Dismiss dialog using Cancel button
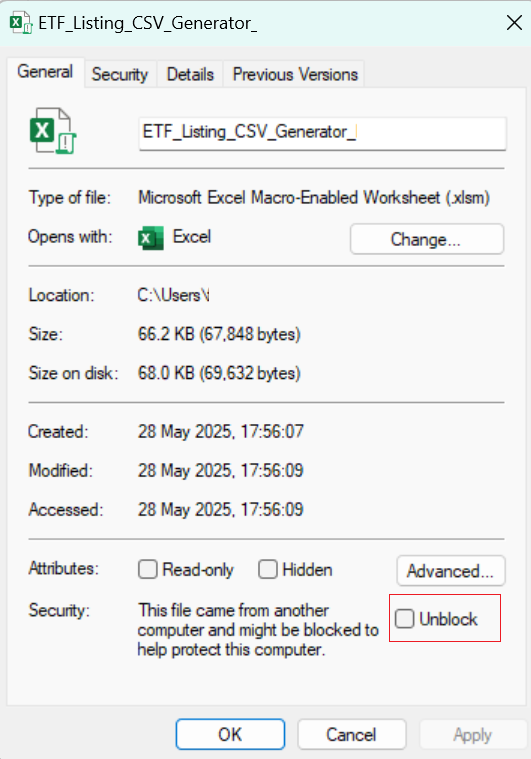Image resolution: width=531 pixels, height=759 pixels. tap(351, 734)
